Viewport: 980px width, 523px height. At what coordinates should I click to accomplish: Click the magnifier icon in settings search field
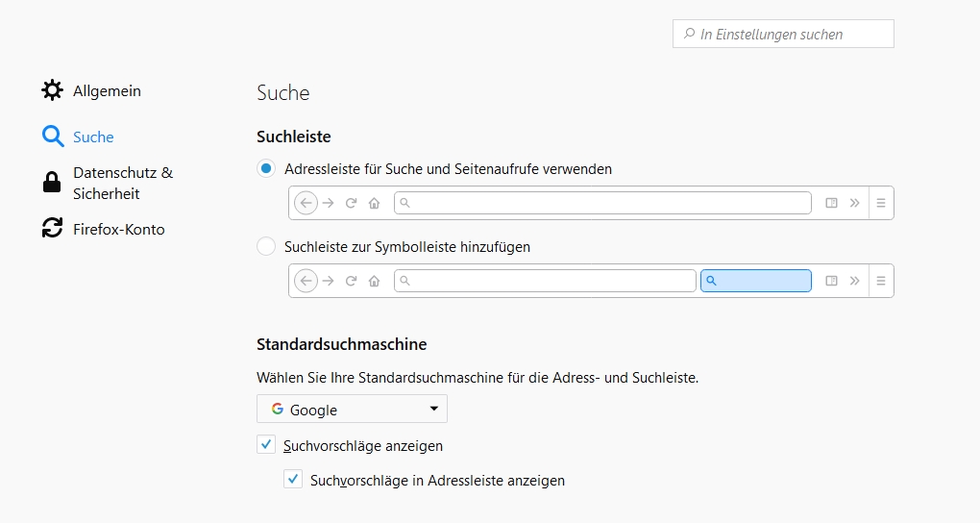[689, 34]
